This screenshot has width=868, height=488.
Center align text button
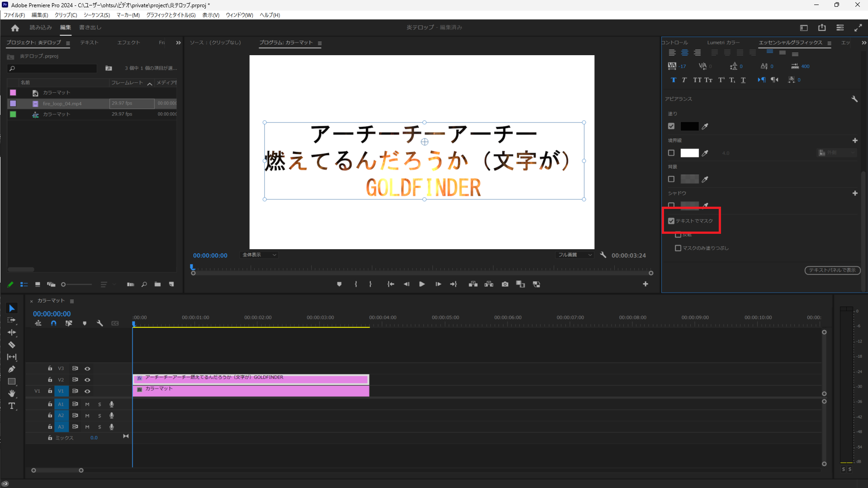(685, 53)
